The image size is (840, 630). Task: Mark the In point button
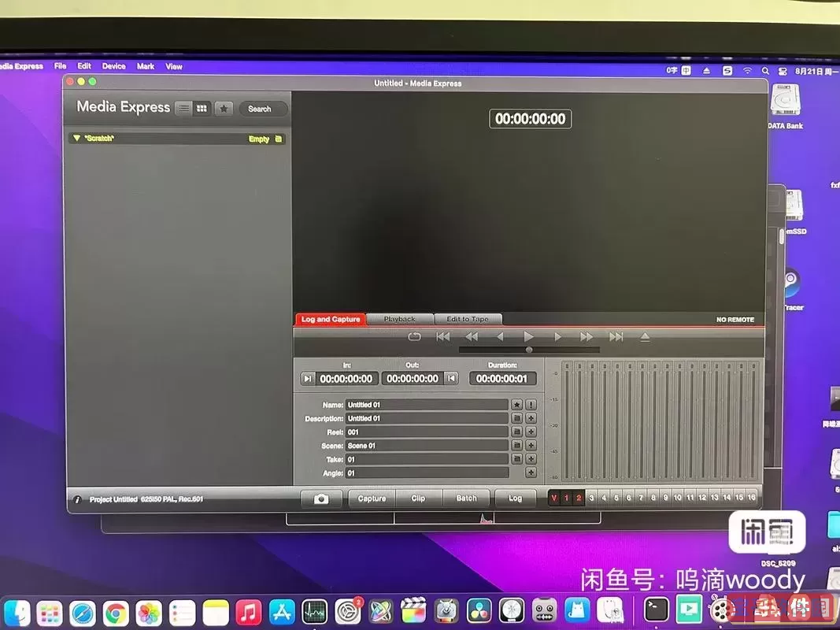coord(308,379)
